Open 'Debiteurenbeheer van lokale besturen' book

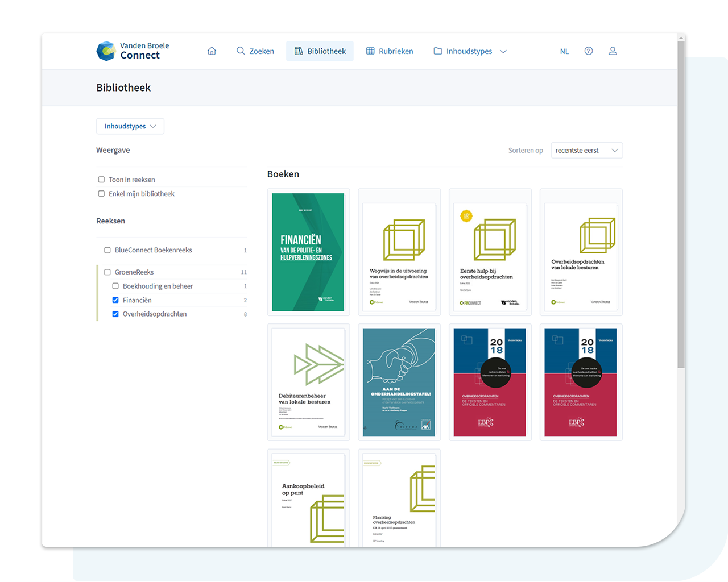308,382
